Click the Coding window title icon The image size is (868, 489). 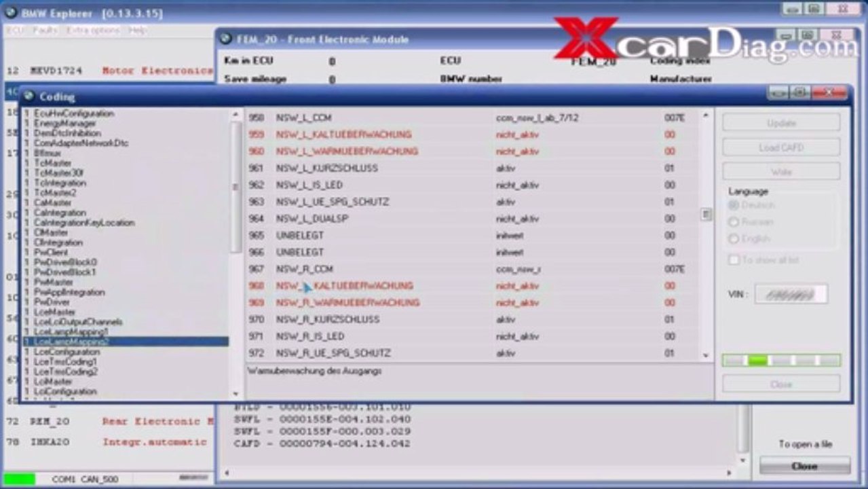(x=29, y=96)
